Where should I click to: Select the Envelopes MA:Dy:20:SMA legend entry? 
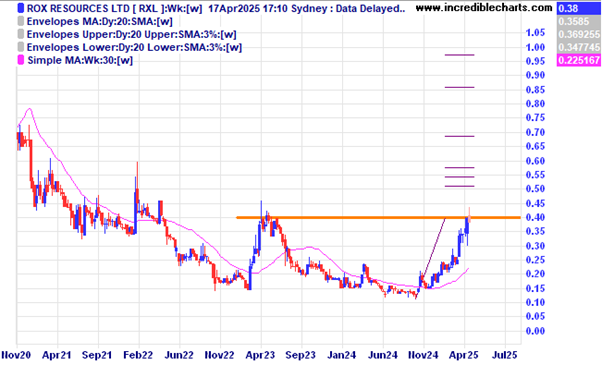[99, 21]
